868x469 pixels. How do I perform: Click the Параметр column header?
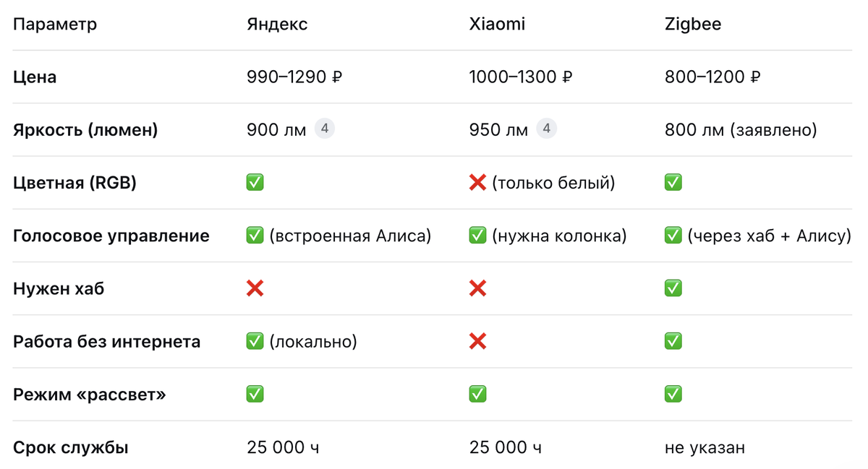pyautogui.click(x=55, y=25)
